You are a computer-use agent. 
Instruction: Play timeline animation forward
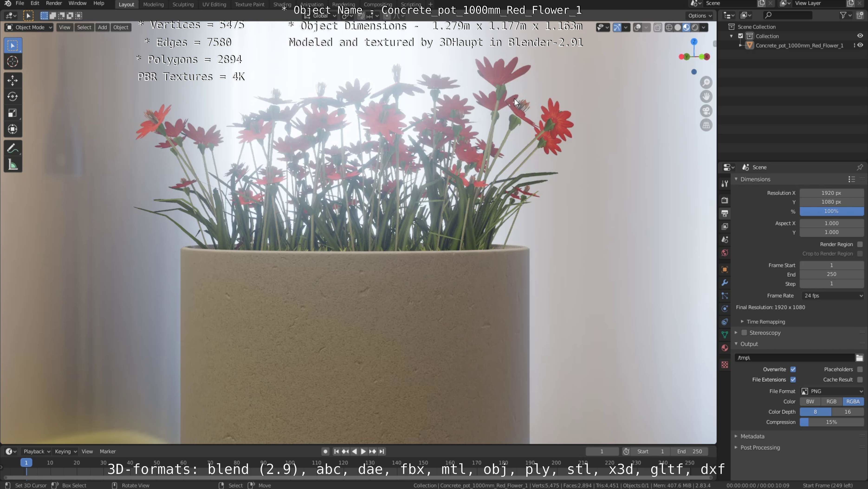click(363, 452)
